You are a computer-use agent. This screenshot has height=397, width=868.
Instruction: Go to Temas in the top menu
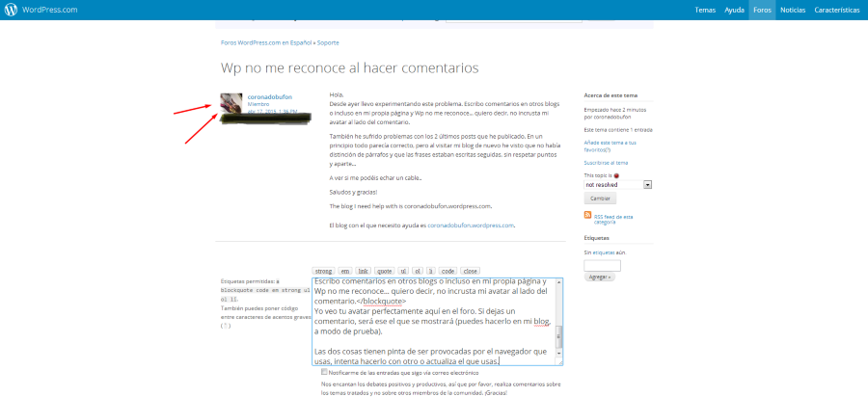(x=705, y=10)
